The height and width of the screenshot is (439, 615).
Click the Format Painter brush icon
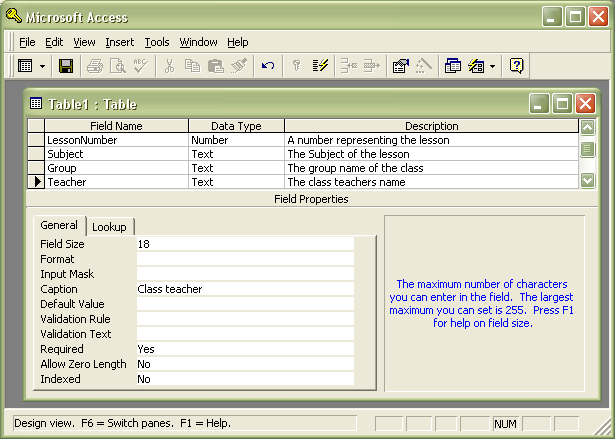pyautogui.click(x=239, y=66)
